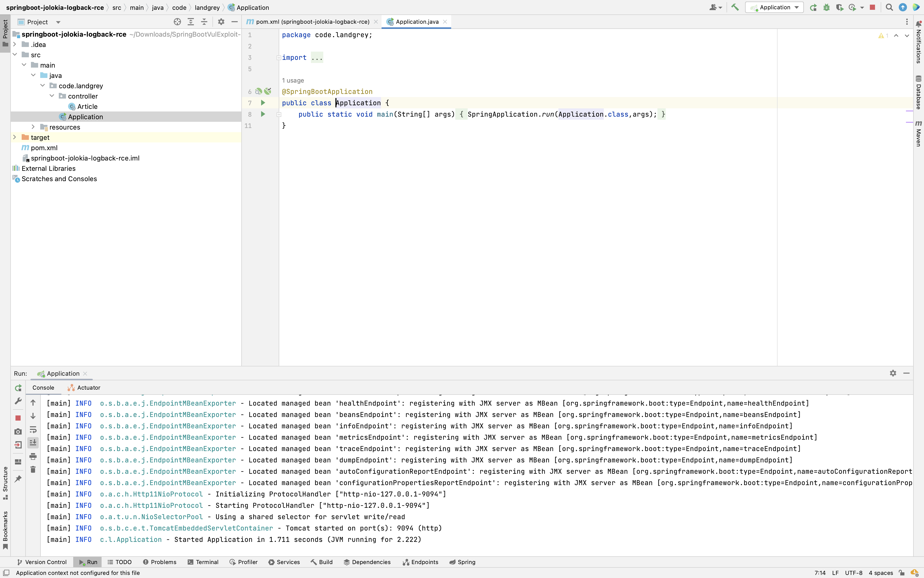Screen dimensions: 924x578
Task: Open Project panel settings gear
Action: pyautogui.click(x=221, y=22)
